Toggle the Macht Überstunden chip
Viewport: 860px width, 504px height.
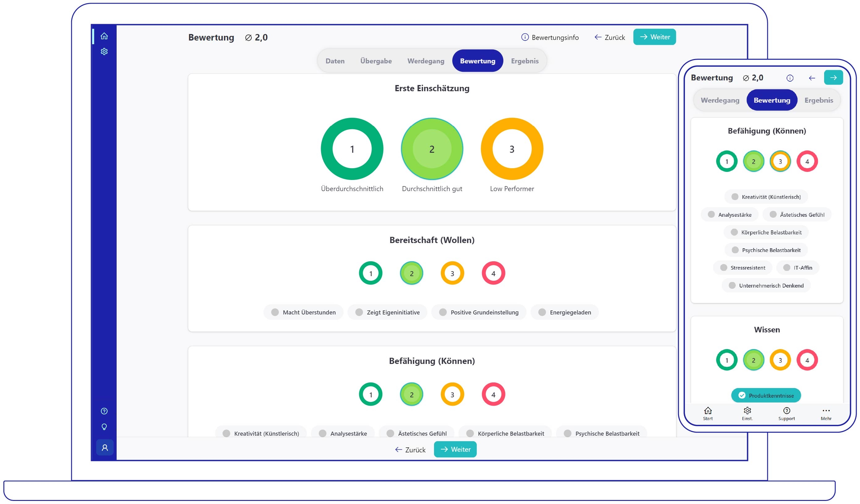tap(303, 312)
